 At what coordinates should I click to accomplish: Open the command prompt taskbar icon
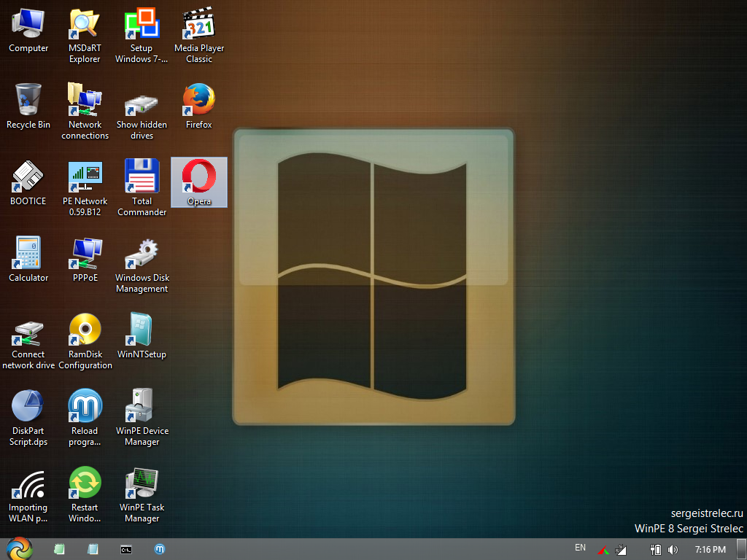[126, 550]
